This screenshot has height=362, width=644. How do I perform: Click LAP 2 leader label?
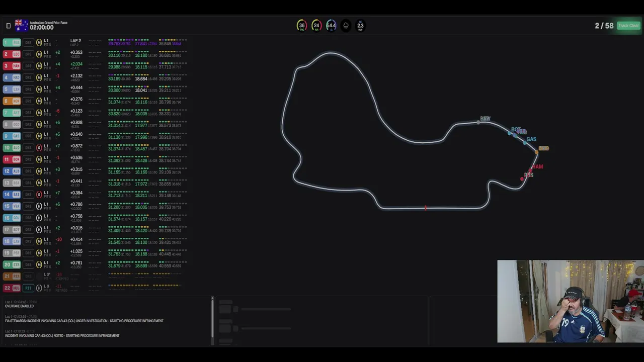(x=75, y=41)
